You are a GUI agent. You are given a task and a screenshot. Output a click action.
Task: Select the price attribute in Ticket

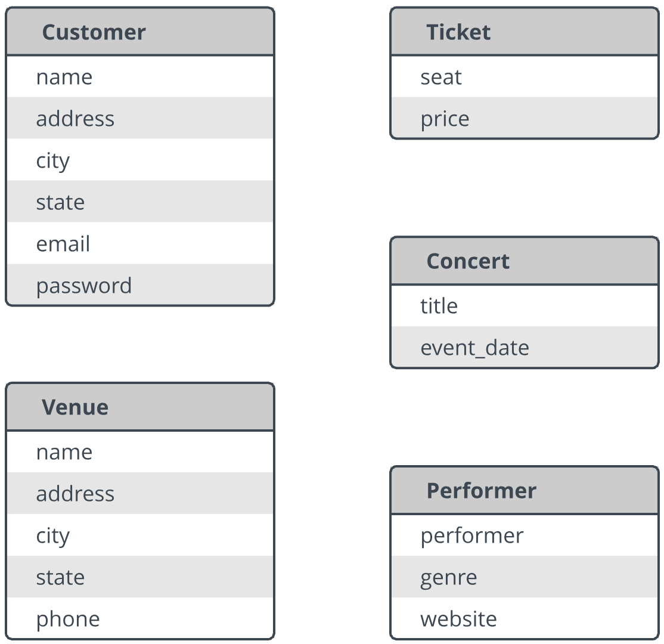coord(525,118)
